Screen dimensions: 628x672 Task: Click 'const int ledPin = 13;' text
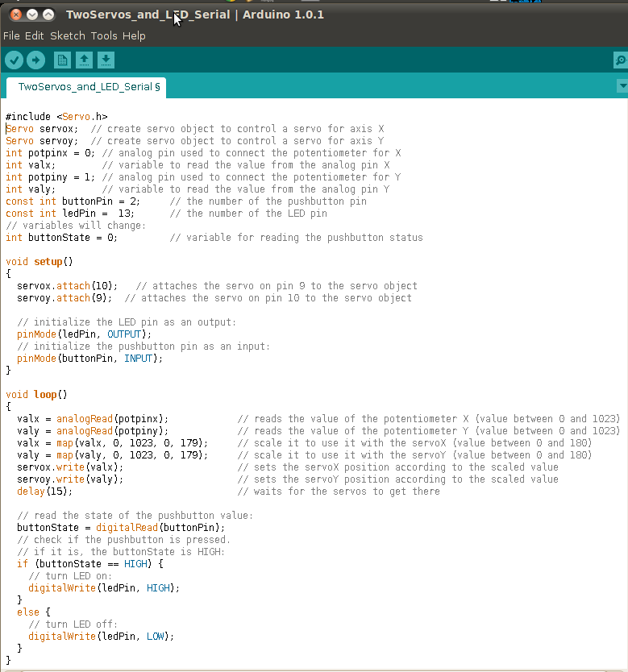pos(70,213)
